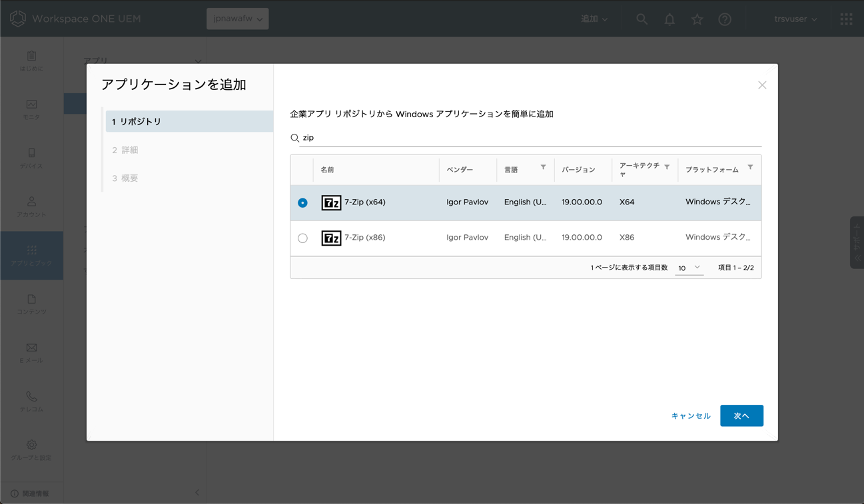
Task: Click Windows デスク platform cell in x64 row
Action: tap(718, 202)
